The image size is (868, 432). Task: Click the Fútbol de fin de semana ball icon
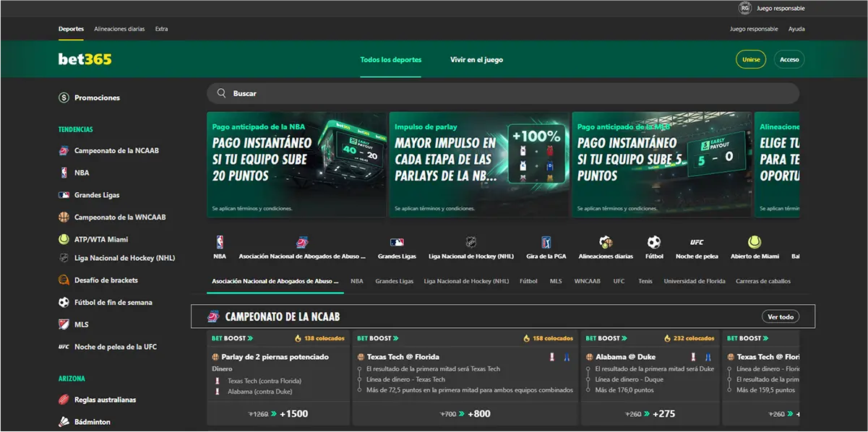pyautogui.click(x=64, y=303)
